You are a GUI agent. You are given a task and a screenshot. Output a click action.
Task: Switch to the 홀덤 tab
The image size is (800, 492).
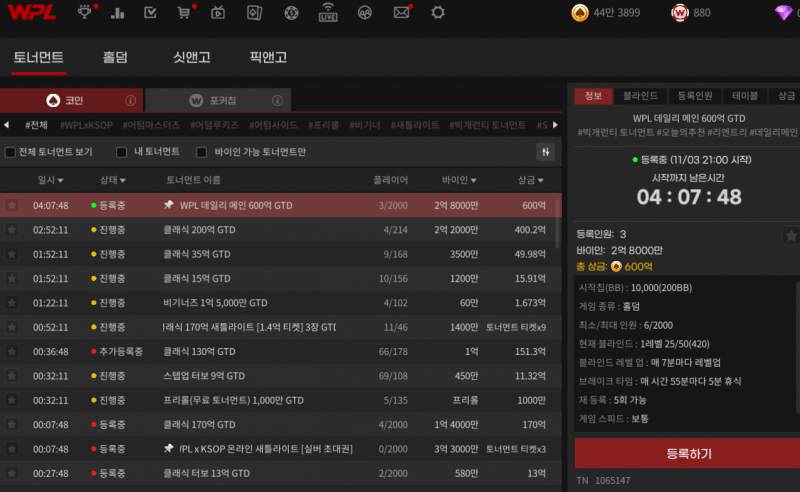point(115,58)
